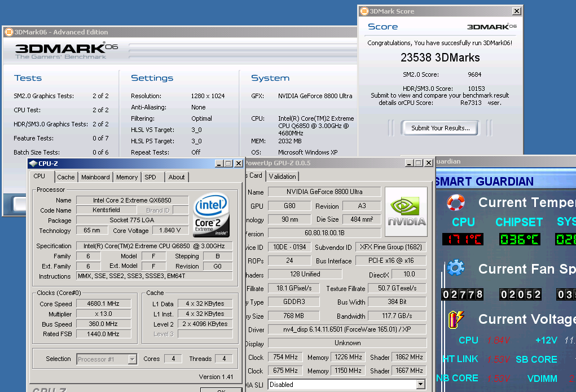This screenshot has height=392, width=576.
Task: Click the Bus Speed 360.0 MHz field
Action: pyautogui.click(x=103, y=324)
